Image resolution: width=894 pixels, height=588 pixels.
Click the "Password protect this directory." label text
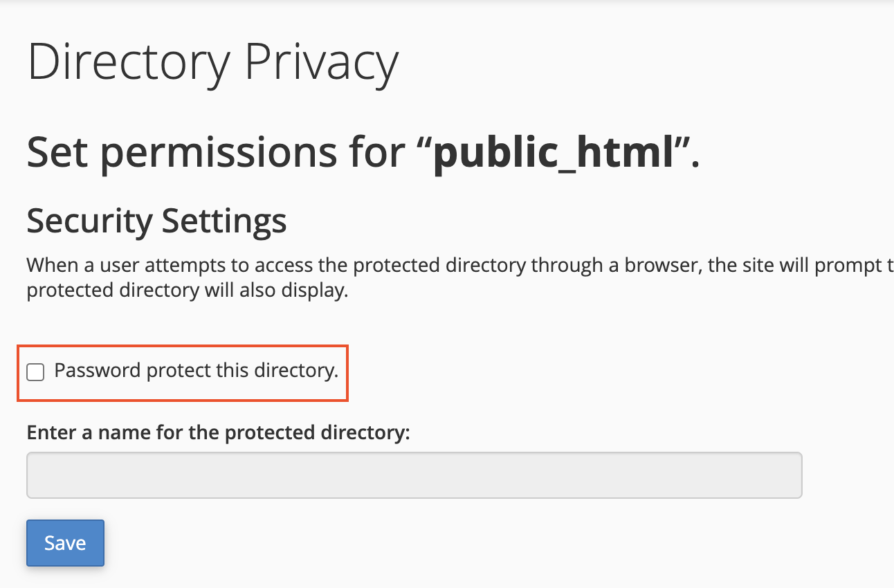pyautogui.click(x=196, y=371)
